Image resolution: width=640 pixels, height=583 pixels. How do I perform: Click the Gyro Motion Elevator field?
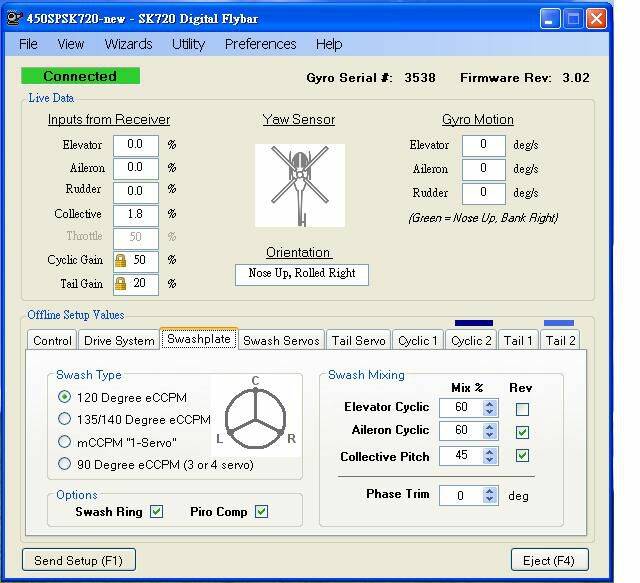[x=484, y=145]
